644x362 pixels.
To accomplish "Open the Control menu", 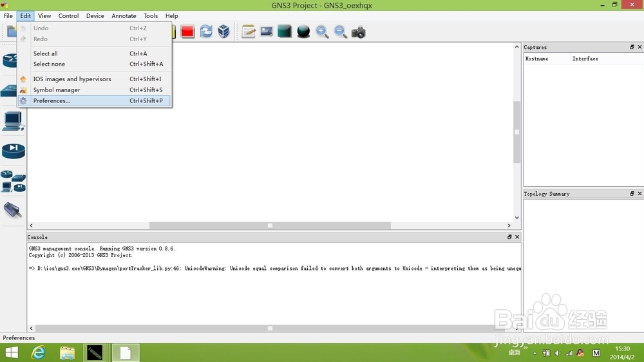I will tap(68, 15).
